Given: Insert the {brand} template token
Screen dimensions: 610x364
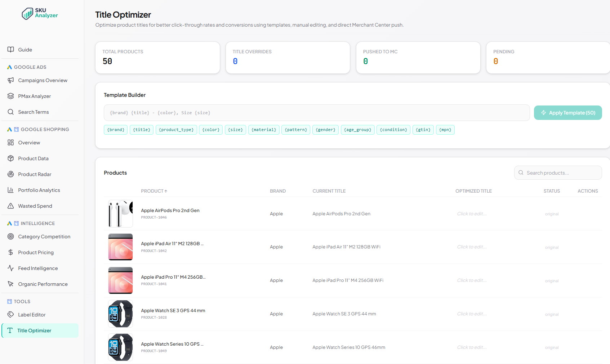Looking at the screenshot, I should coord(116,130).
